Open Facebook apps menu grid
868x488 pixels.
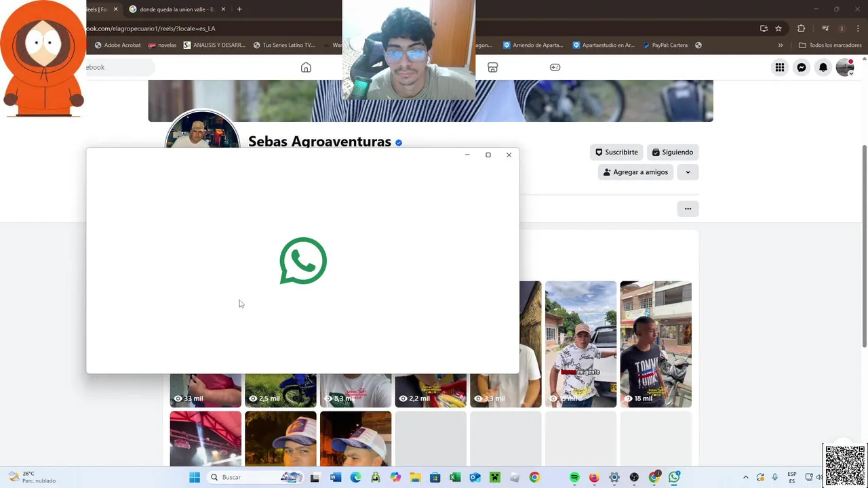tap(780, 67)
